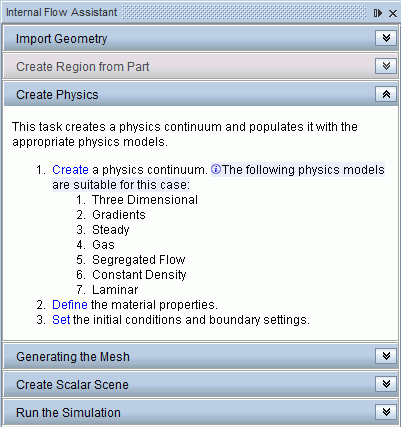Click the Set initial conditions link

click(x=61, y=320)
